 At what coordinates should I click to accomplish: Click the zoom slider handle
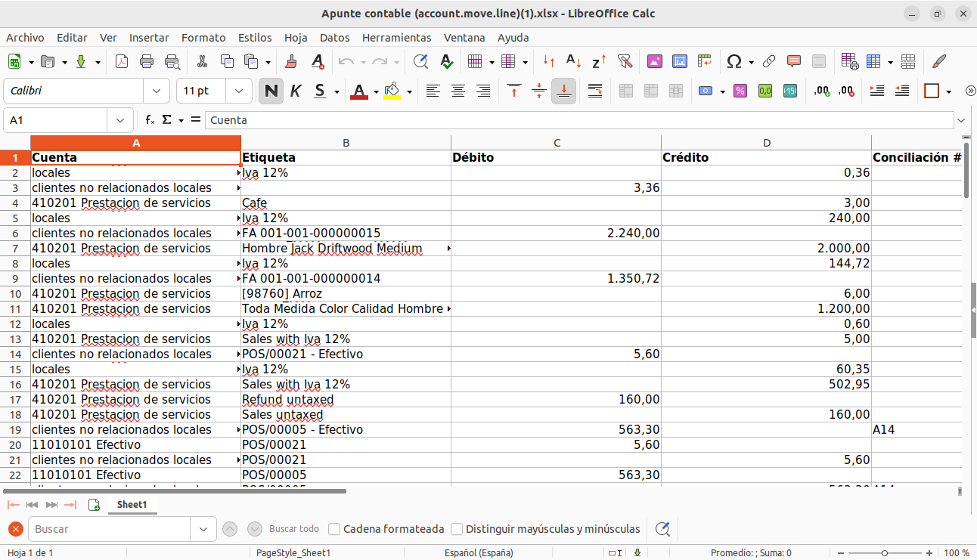click(885, 552)
